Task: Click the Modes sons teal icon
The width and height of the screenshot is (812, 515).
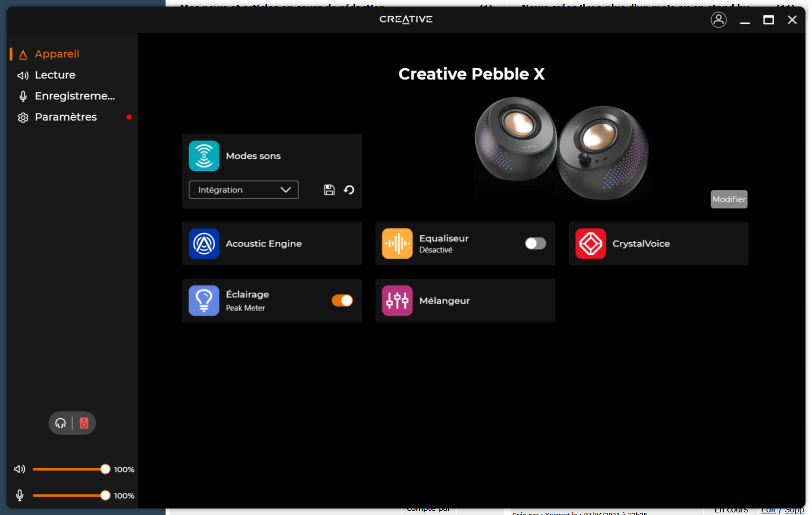Action: (x=204, y=156)
